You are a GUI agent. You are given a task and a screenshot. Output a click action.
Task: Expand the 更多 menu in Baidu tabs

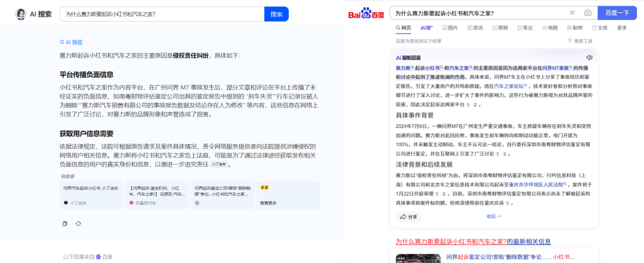coord(622,28)
